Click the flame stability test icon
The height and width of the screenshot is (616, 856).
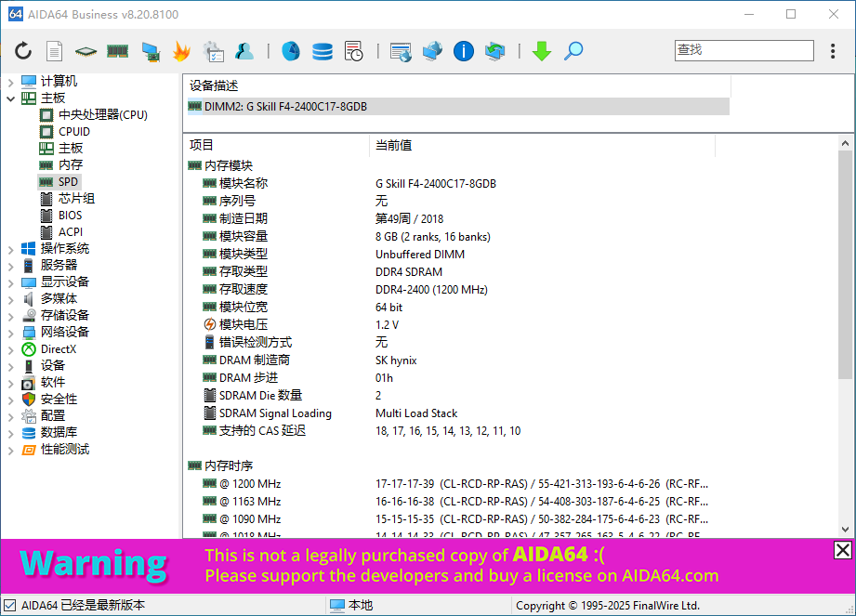point(181,51)
